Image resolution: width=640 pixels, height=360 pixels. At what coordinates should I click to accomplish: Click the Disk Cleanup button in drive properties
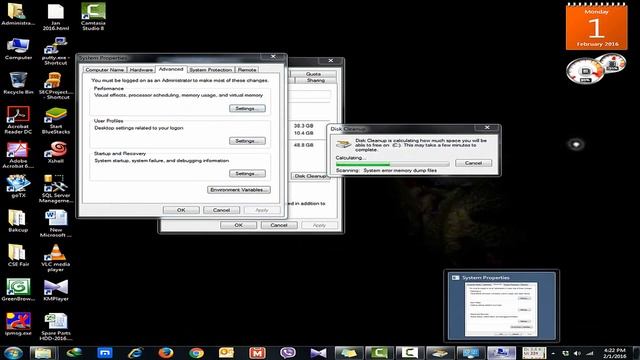click(x=310, y=176)
